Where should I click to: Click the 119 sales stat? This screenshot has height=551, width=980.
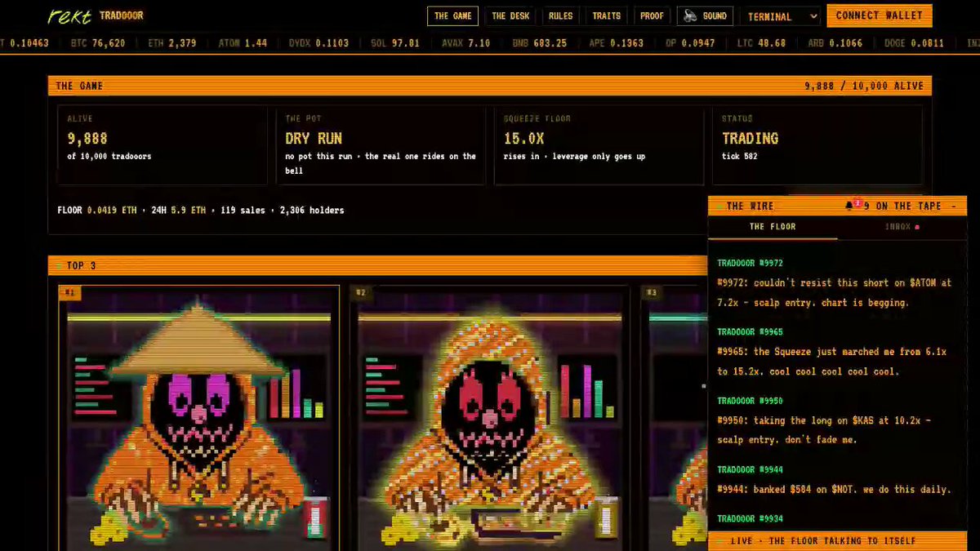click(x=243, y=211)
